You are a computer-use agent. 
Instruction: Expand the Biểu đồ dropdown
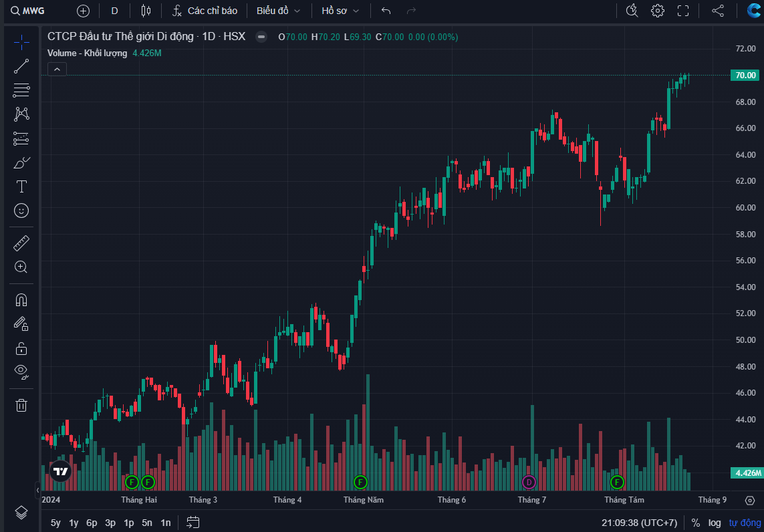click(x=278, y=11)
